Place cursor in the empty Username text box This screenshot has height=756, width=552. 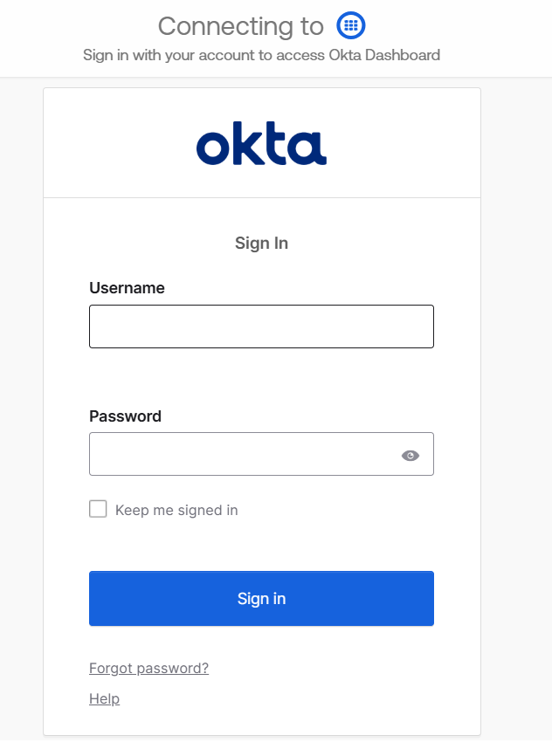click(261, 326)
